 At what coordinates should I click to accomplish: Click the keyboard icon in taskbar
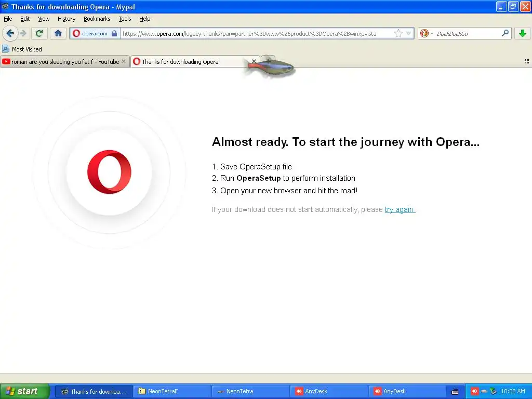point(455,392)
